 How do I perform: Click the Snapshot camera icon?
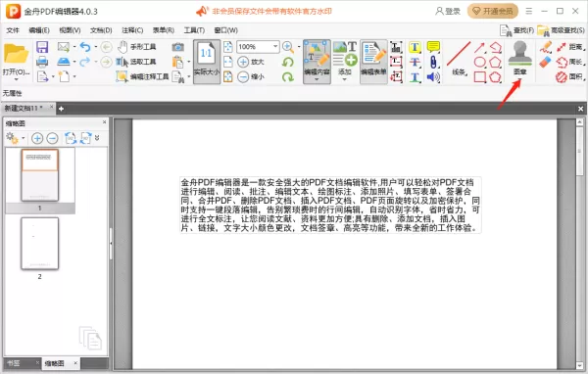click(177, 47)
